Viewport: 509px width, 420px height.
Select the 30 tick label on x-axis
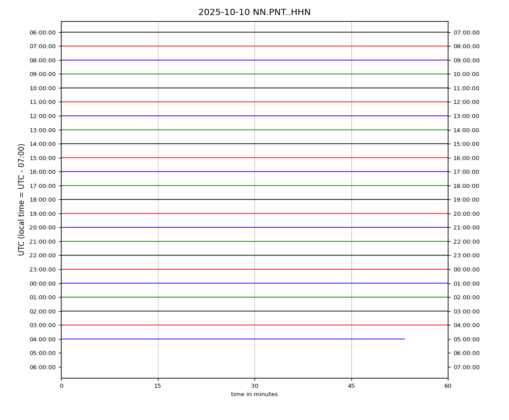pos(254,386)
